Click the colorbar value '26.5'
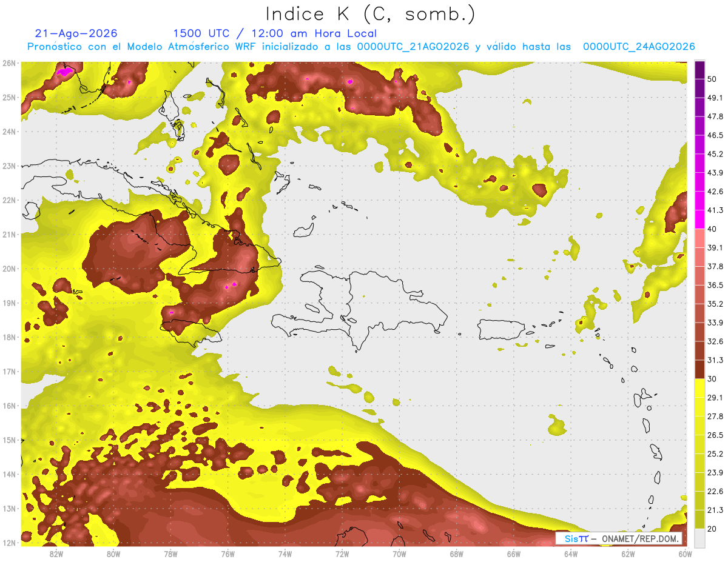The width and height of the screenshot is (728, 562). [x=716, y=435]
